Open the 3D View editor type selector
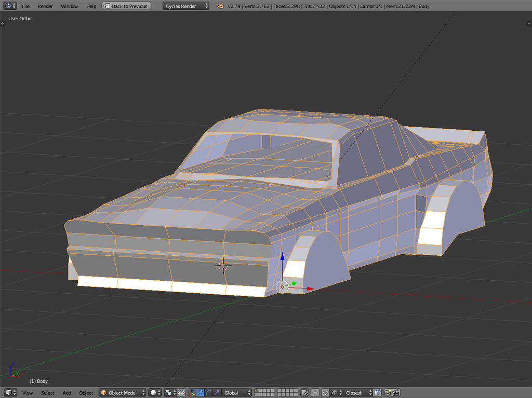The image size is (532, 398). point(10,393)
